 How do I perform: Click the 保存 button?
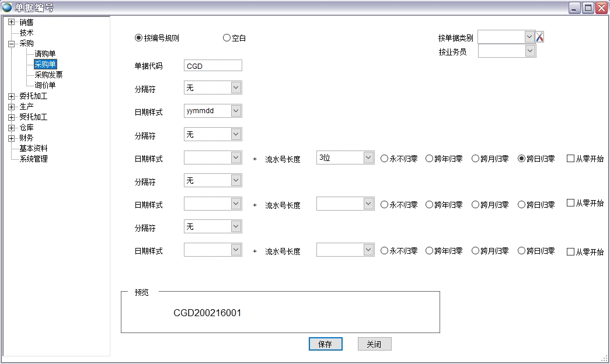[x=325, y=344]
